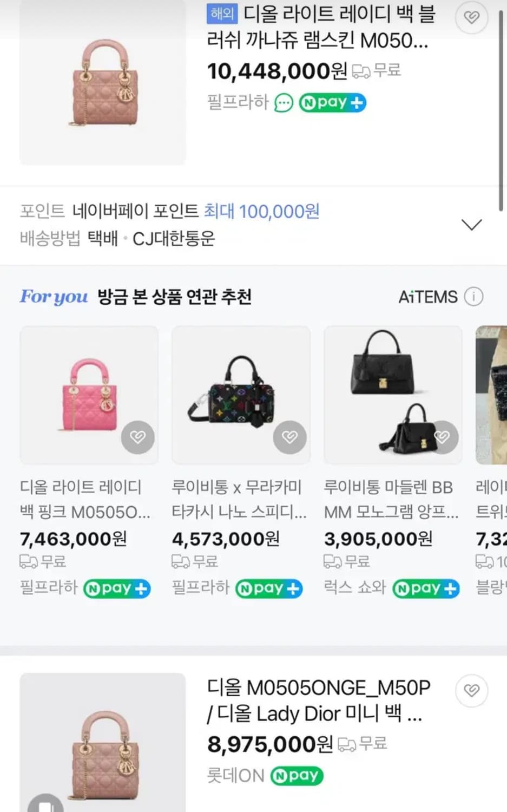
Task: Tap the AiTEMS info icon
Action: coord(475,297)
